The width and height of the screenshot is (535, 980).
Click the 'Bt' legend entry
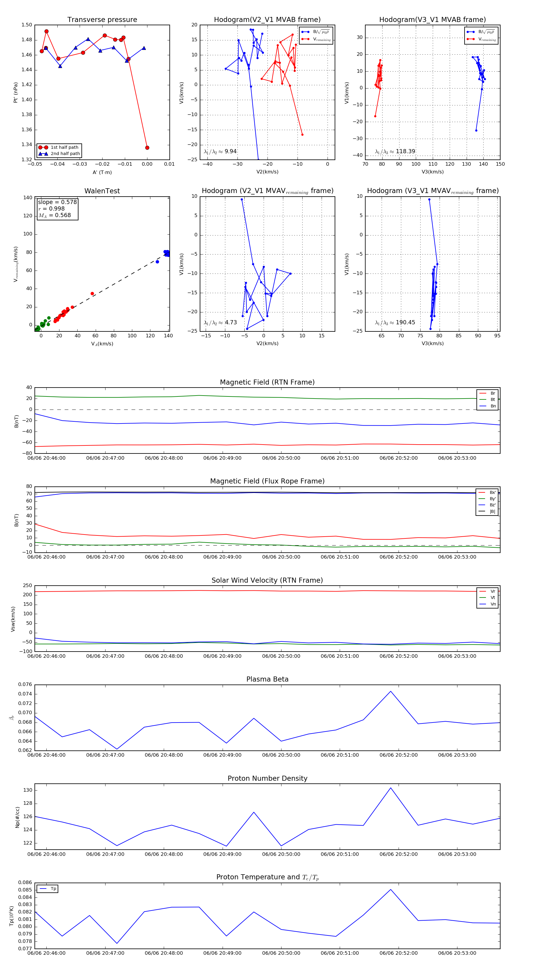(x=487, y=399)
